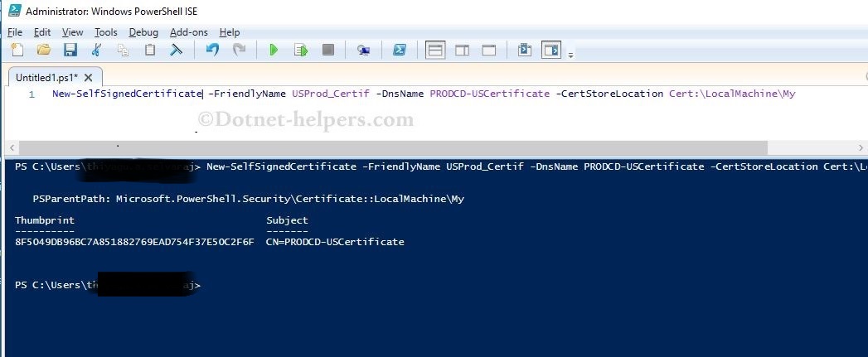Open the View menu

click(x=72, y=32)
